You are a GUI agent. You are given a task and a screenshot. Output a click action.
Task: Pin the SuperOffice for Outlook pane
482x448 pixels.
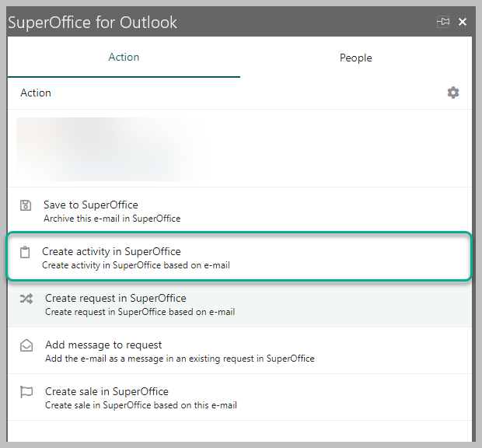[x=443, y=22]
